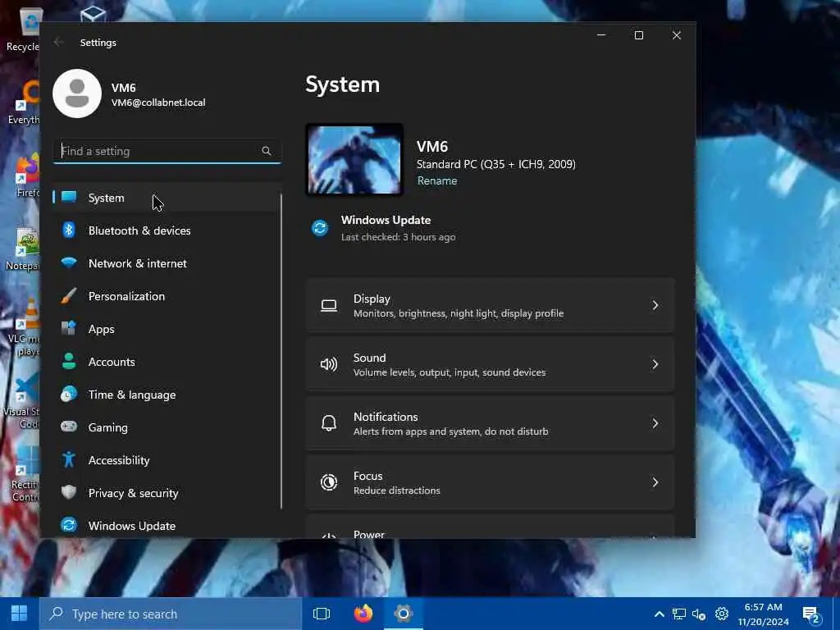Click the Network & internet wifi icon
The image size is (840, 630).
point(69,263)
